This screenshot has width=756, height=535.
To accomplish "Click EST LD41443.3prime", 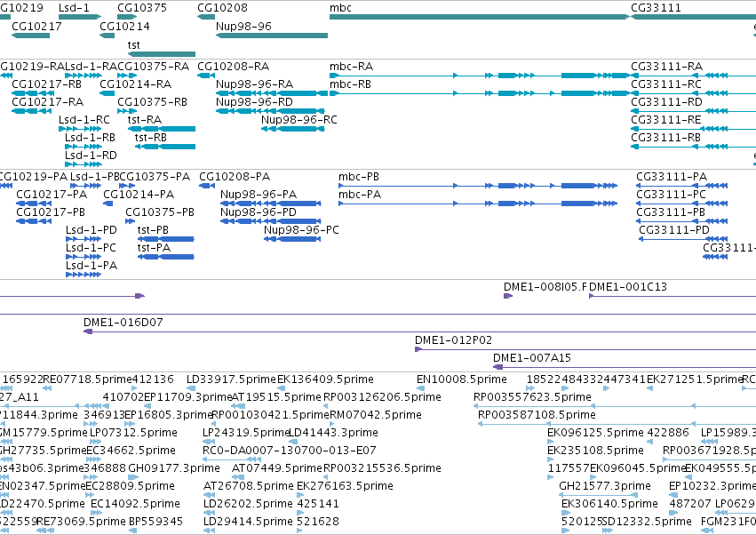I will click(333, 432).
